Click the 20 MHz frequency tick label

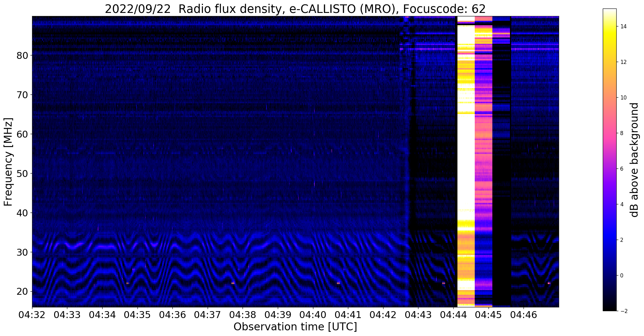point(22,292)
